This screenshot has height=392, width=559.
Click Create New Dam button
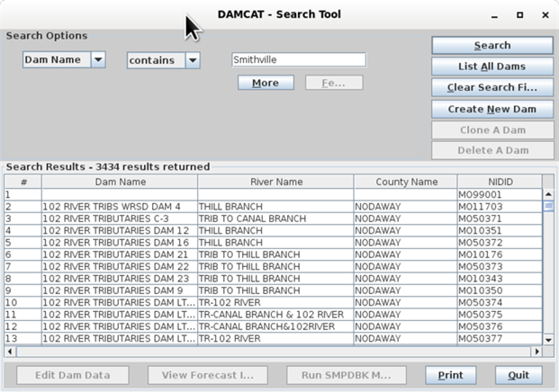[x=492, y=109]
